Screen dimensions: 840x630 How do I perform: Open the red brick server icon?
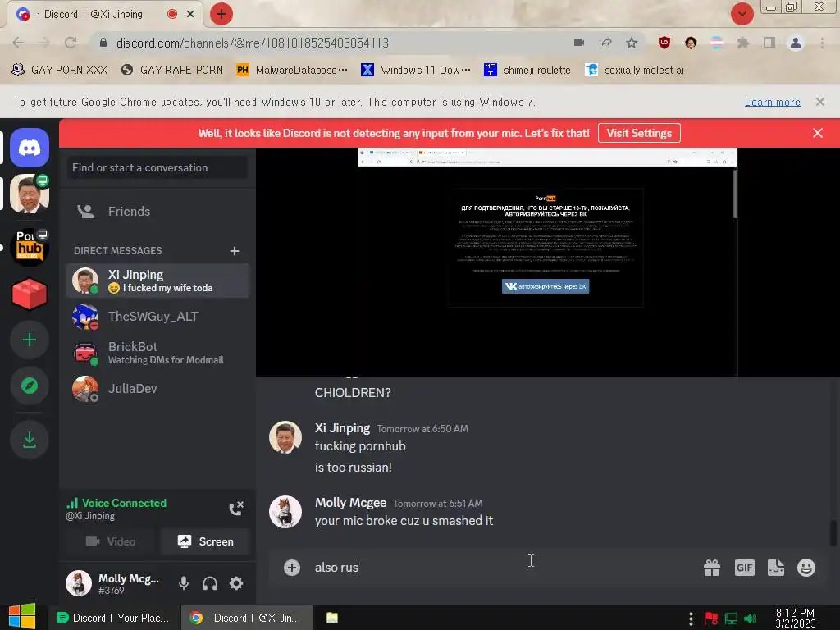click(30, 294)
